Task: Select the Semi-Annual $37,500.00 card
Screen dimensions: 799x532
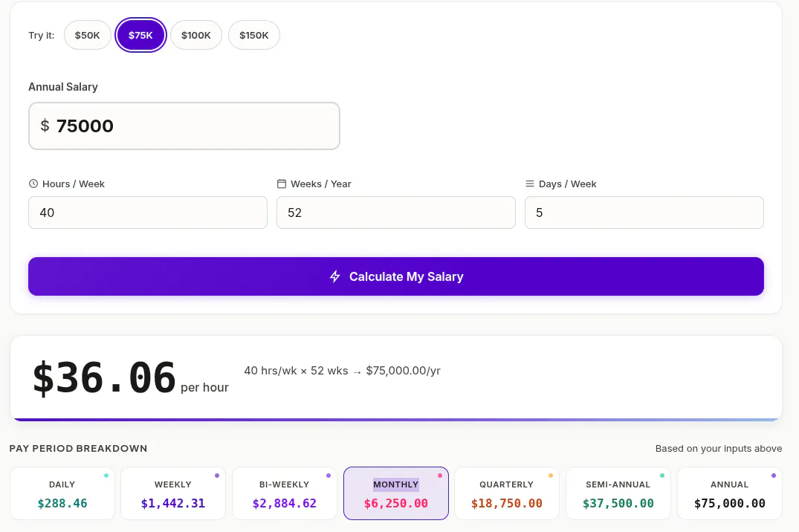Action: coord(618,493)
